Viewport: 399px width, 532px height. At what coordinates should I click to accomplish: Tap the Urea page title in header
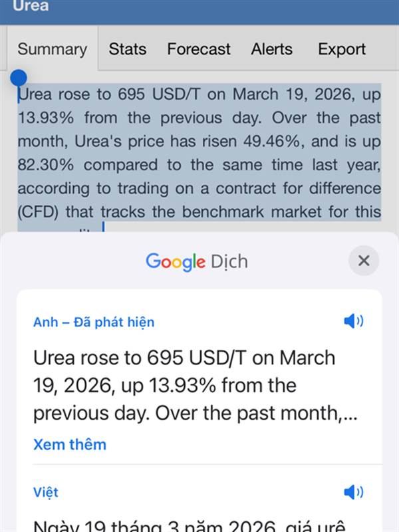click(31, 6)
